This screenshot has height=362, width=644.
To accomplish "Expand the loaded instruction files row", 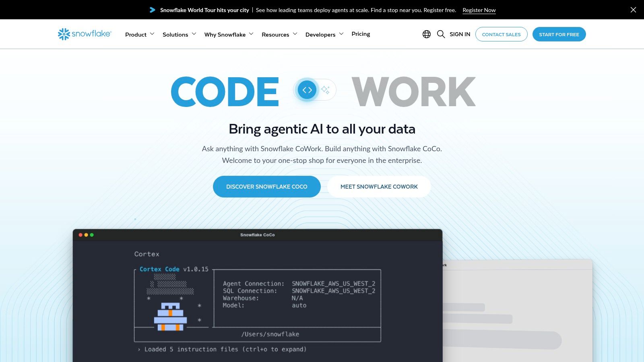I will [x=222, y=349].
